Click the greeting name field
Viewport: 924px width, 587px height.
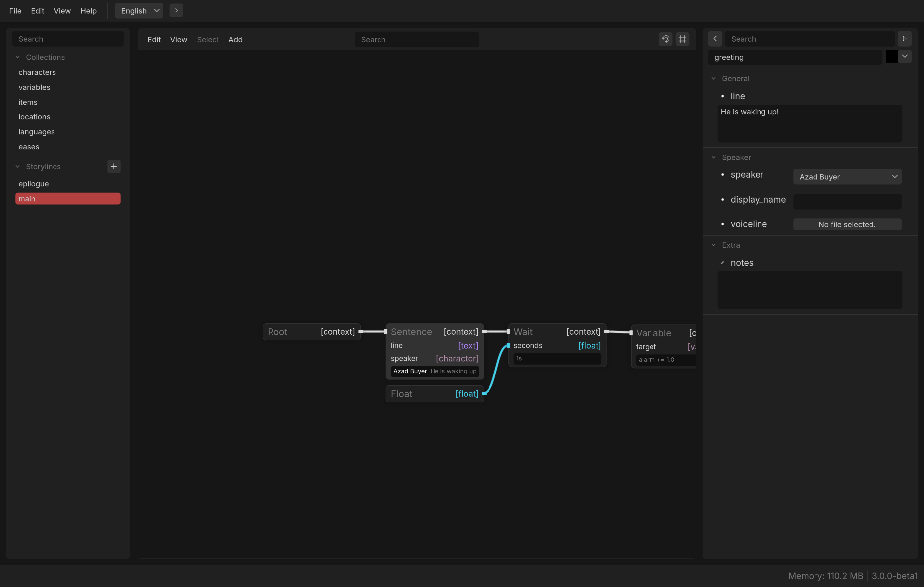coord(795,57)
